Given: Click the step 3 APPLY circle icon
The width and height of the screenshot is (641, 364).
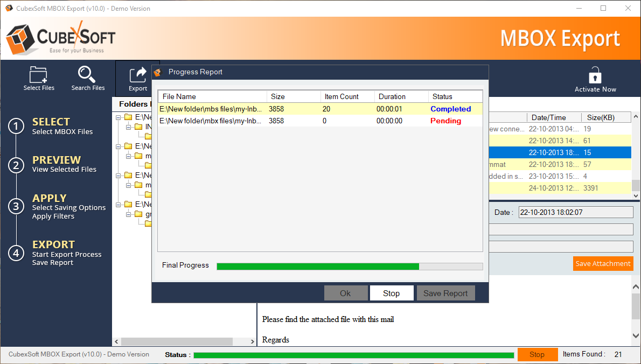Looking at the screenshot, I should 16,206.
